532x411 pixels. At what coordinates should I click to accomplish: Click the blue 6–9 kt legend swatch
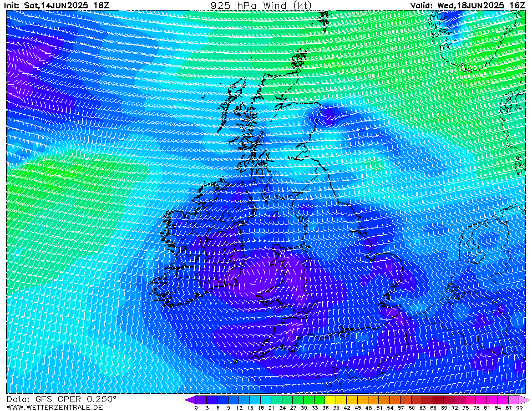pyautogui.click(x=223, y=400)
